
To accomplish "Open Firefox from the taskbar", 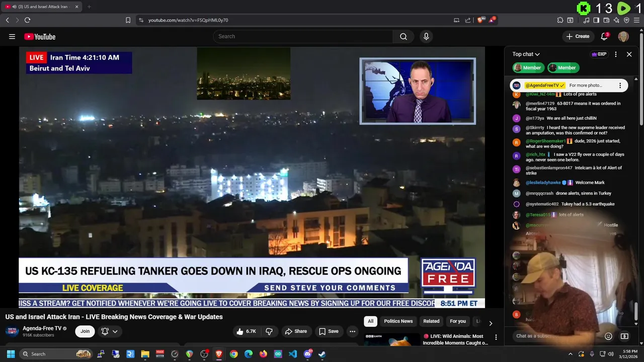I will [x=263, y=354].
